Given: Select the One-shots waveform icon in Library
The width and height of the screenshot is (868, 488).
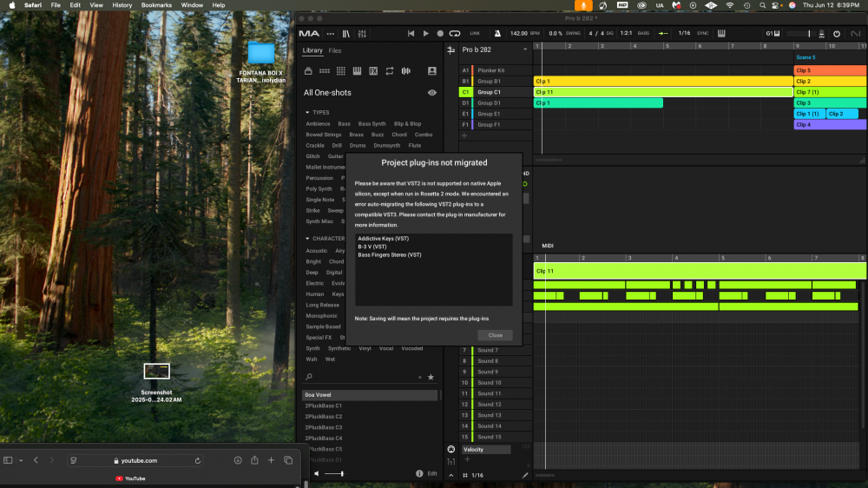Looking at the screenshot, I should [x=405, y=71].
